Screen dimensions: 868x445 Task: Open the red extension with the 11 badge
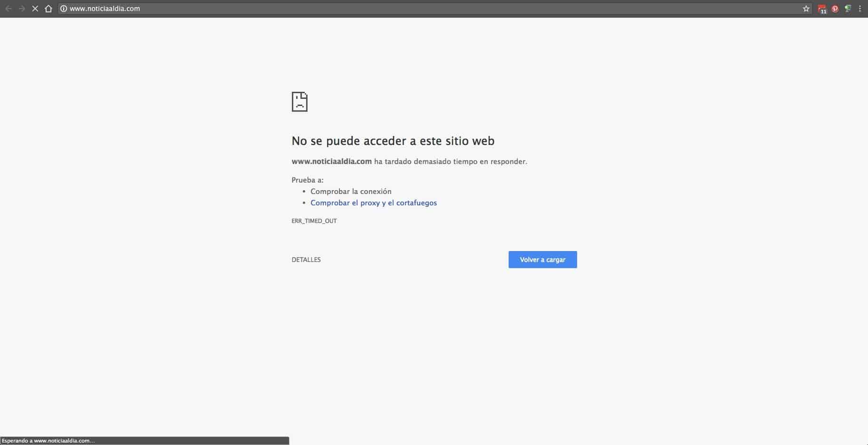coord(822,9)
